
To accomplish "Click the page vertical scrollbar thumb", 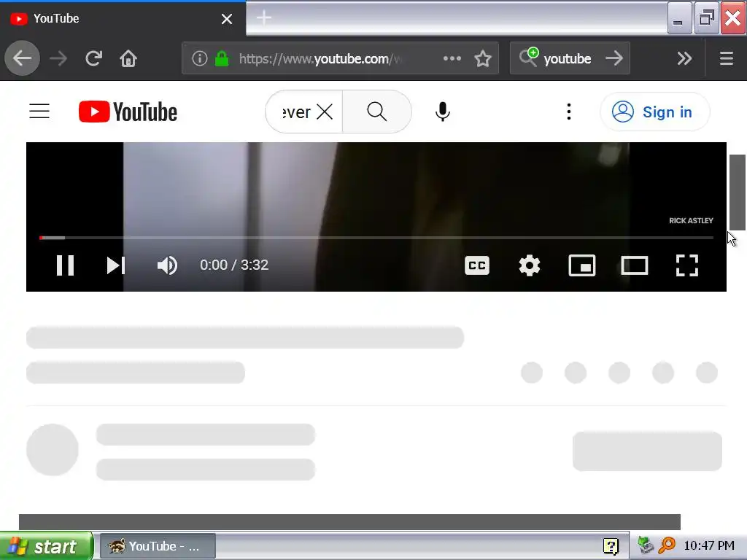I will (737, 192).
